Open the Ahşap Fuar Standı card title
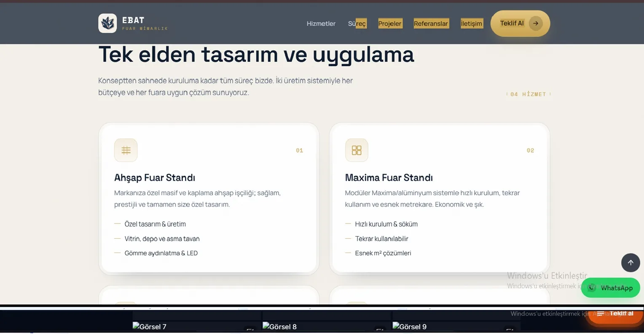Image resolution: width=644 pixels, height=334 pixels. coord(155,178)
